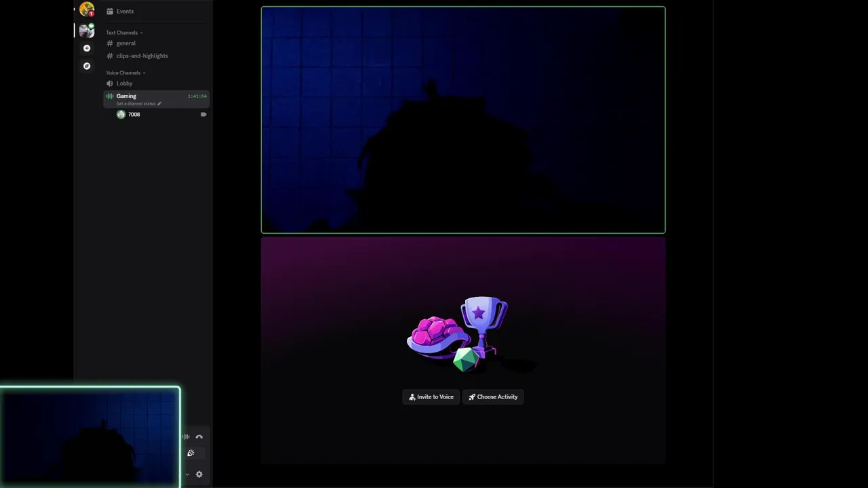This screenshot has height=488, width=868.
Task: Select the currently active server avatar
Action: (x=86, y=30)
